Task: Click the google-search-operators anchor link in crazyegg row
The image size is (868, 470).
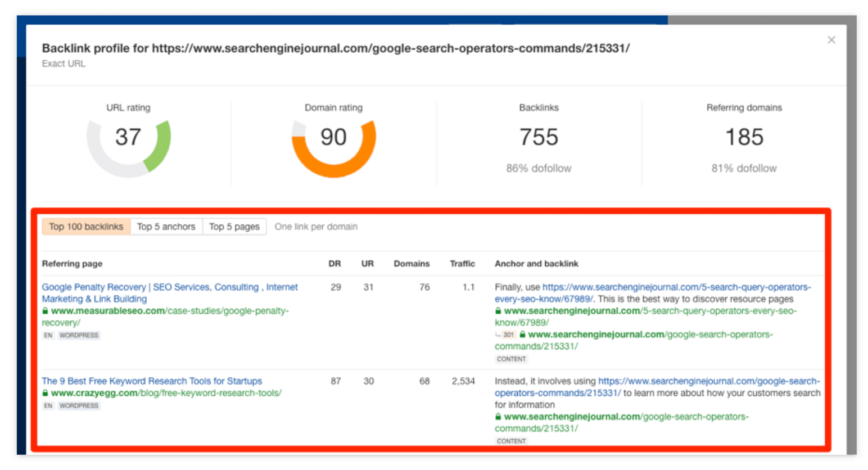Action: [657, 387]
